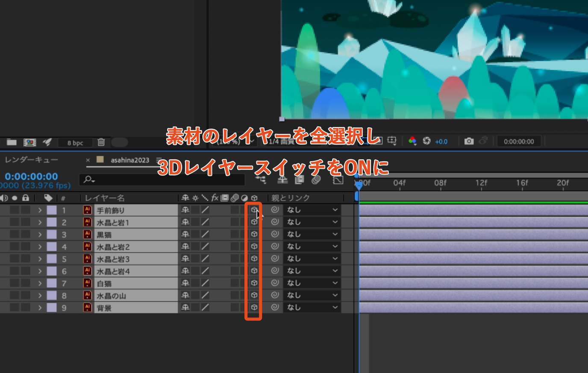This screenshot has height=373, width=588.
Task: Open the parent dropdown for 水晶と岩4
Action: (x=312, y=271)
